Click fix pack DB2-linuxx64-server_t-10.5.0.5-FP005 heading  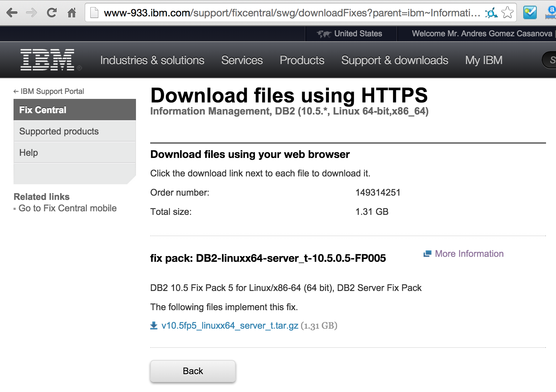(x=268, y=258)
